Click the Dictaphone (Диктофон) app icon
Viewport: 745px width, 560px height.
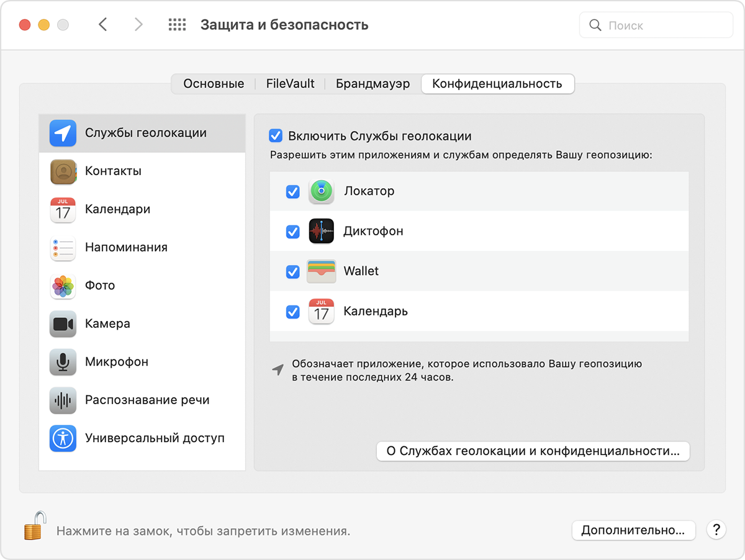click(x=321, y=231)
